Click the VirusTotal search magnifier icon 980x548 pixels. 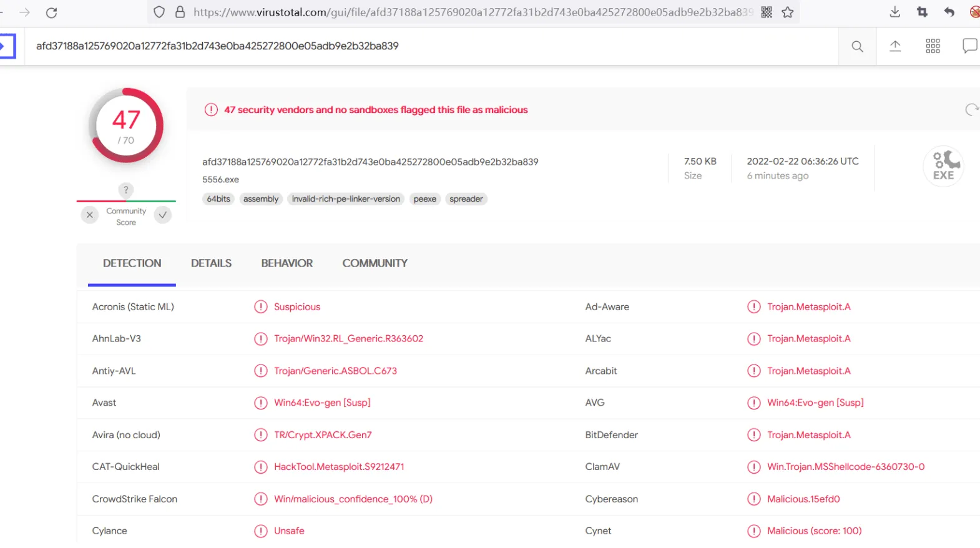[858, 46]
